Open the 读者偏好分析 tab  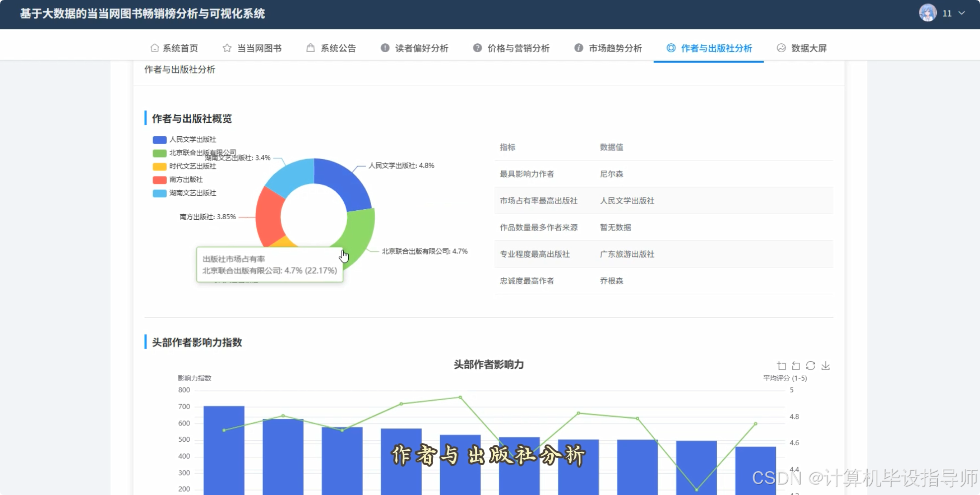pyautogui.click(x=422, y=48)
